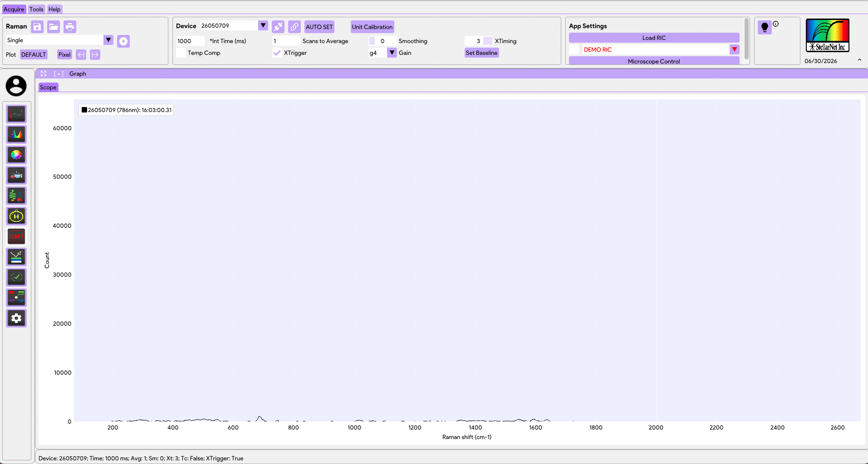Image resolution: width=868 pixels, height=464 pixels.
Task: Click the Set Baseline button
Action: click(x=482, y=53)
